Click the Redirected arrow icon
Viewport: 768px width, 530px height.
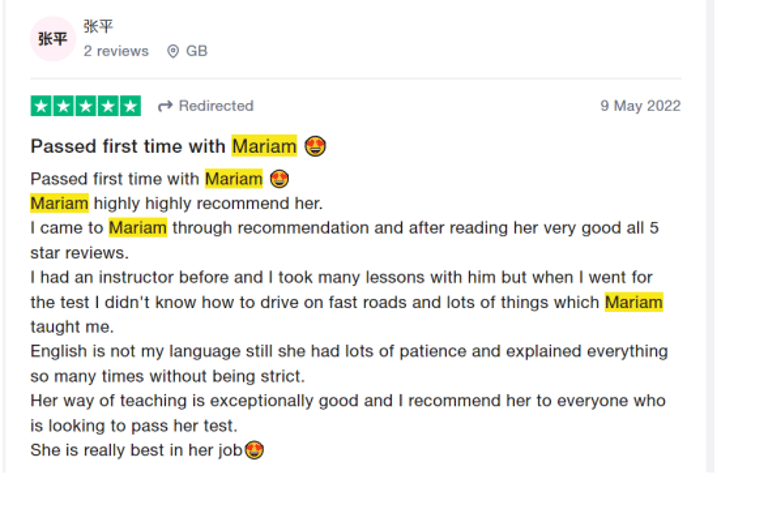pyautogui.click(x=165, y=106)
